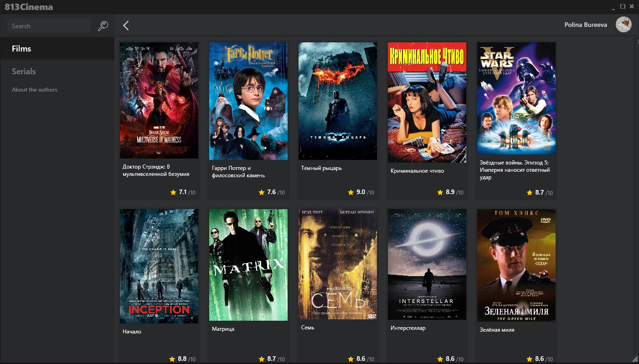
Task: Open the Star Wars Episode V poster
Action: [x=516, y=98]
